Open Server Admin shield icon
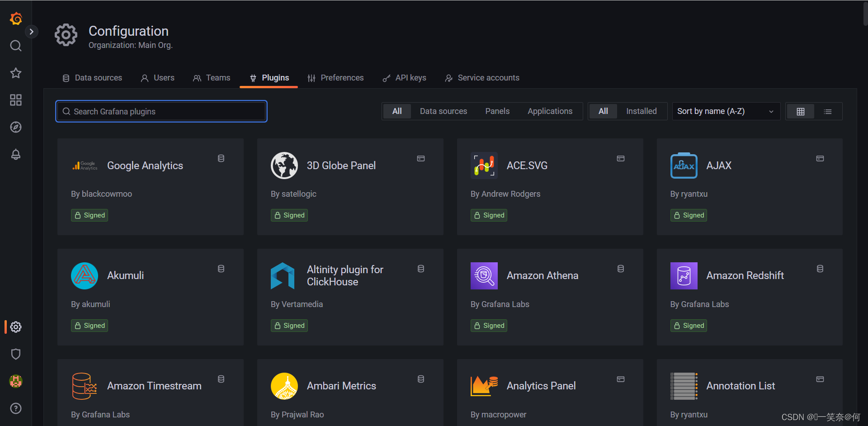The height and width of the screenshot is (426, 868). tap(16, 354)
